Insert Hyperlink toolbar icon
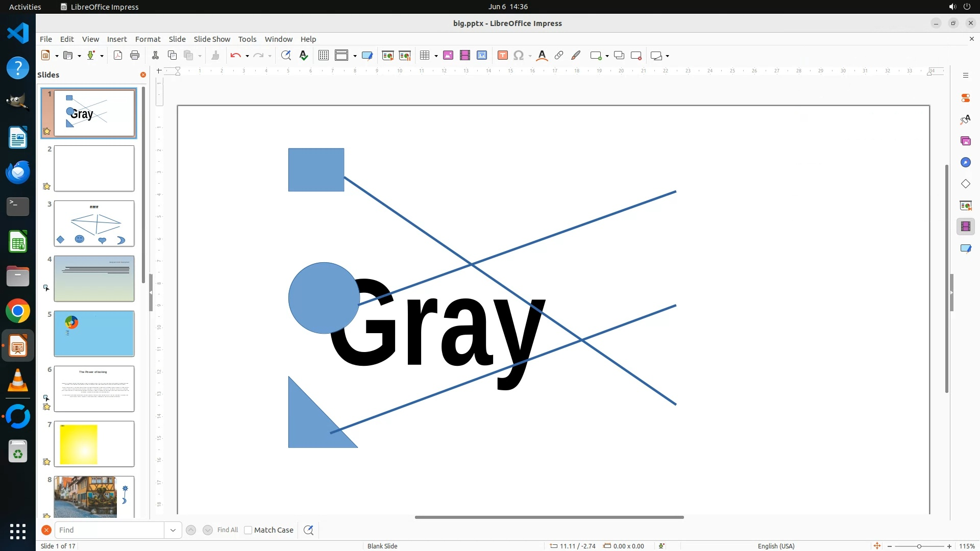 [x=559, y=56]
